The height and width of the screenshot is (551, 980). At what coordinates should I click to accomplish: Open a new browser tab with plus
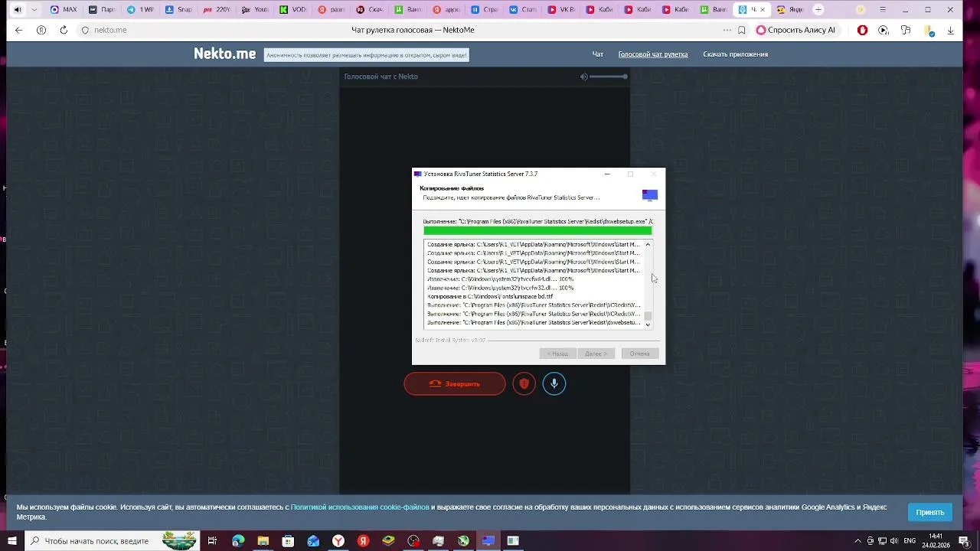[x=818, y=10]
